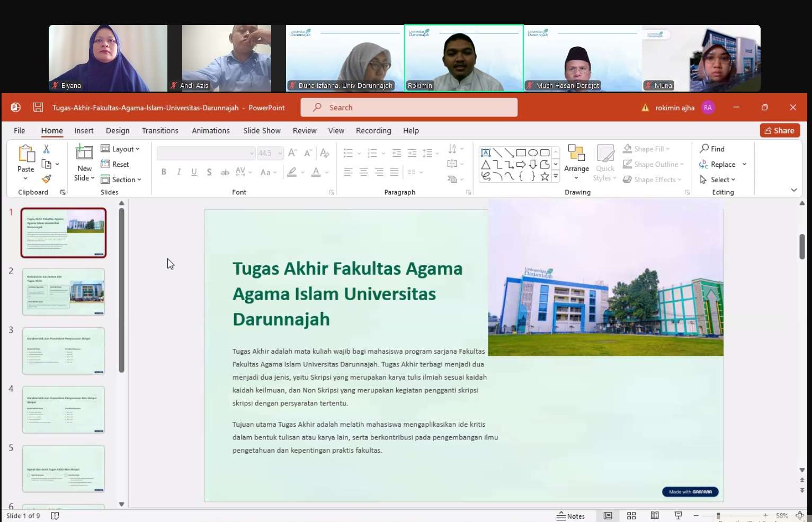Click Increase Font Size icon

click(292, 153)
